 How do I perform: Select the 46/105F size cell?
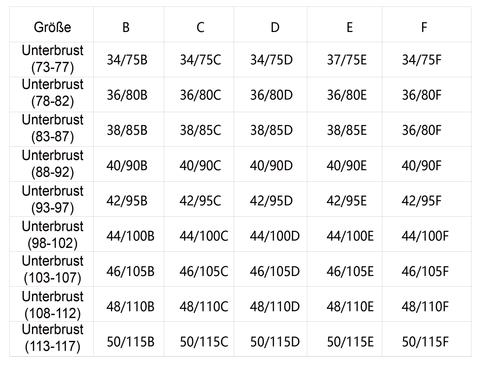425,271
